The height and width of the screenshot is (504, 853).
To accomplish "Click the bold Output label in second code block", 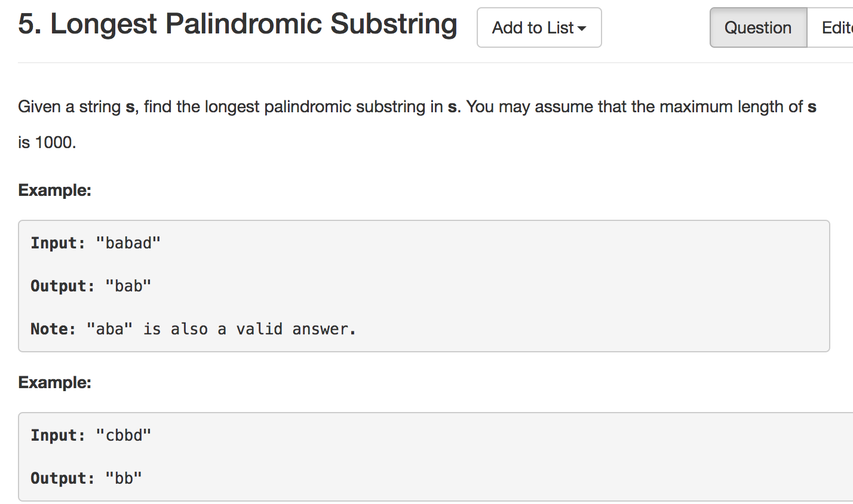I will [x=63, y=478].
